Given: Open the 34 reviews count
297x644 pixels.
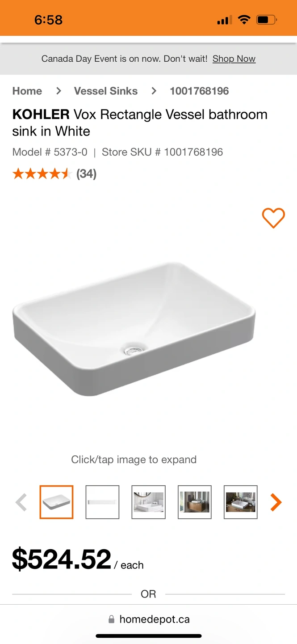Looking at the screenshot, I should click(x=87, y=174).
